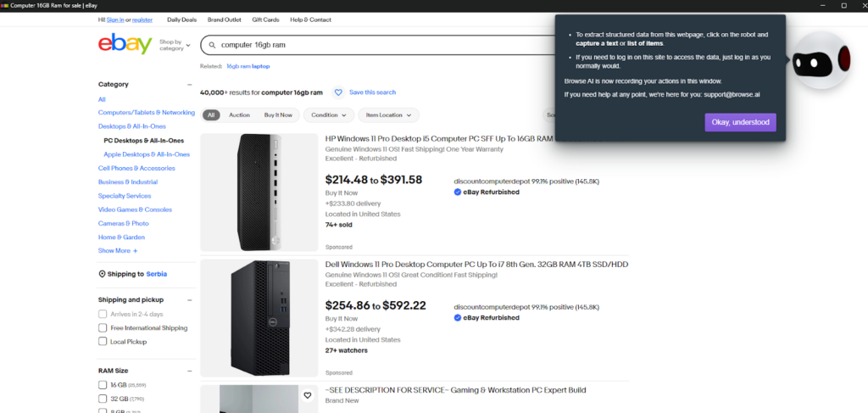The image size is (868, 413).
Task: Collapse the Category section
Action: click(x=190, y=85)
